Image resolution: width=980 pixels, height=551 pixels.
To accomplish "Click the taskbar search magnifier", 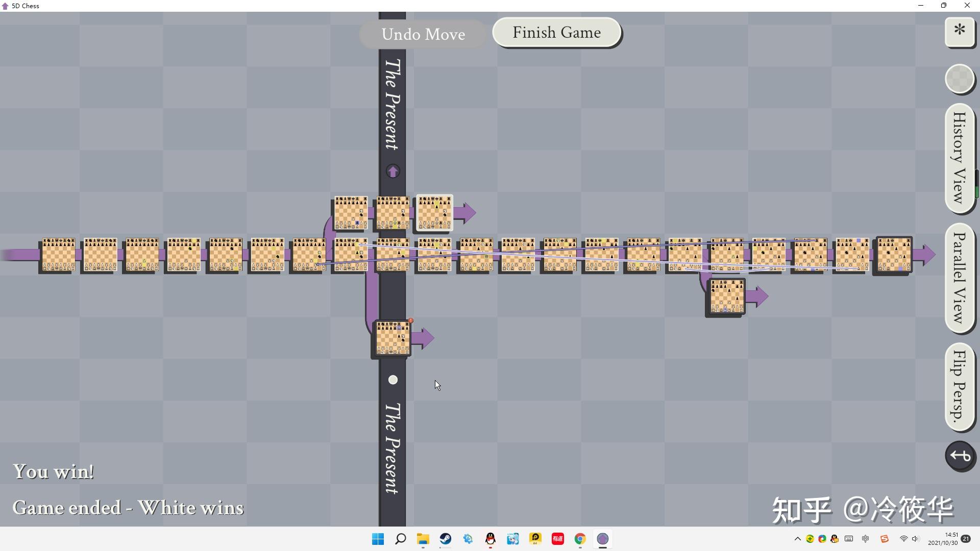I will point(401,539).
